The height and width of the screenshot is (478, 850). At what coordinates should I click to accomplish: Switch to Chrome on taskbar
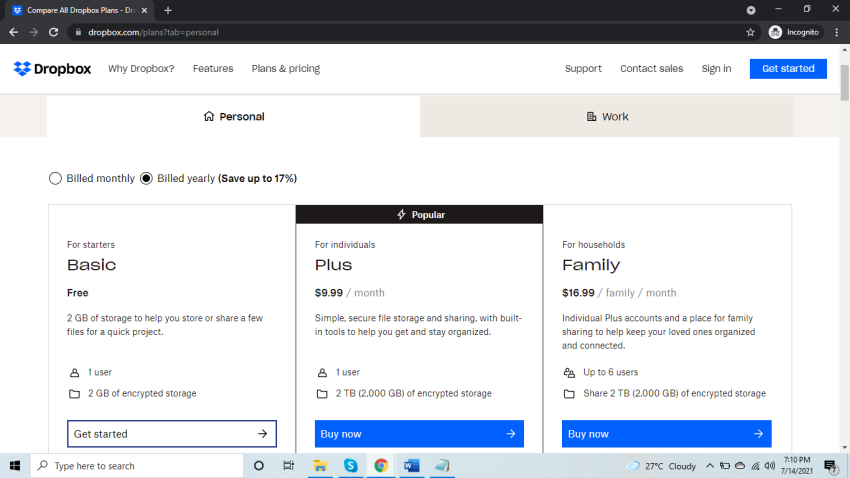[381, 466]
